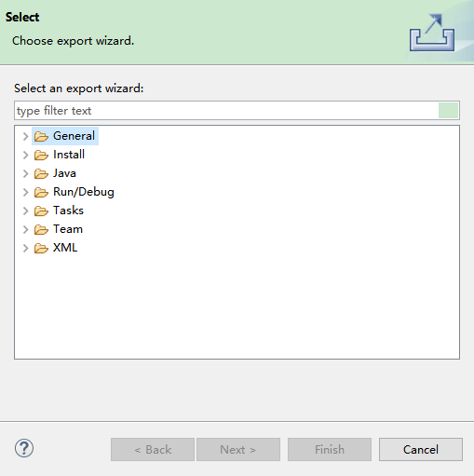474x476 pixels.
Task: Click the Tasks folder icon
Action: point(41,211)
